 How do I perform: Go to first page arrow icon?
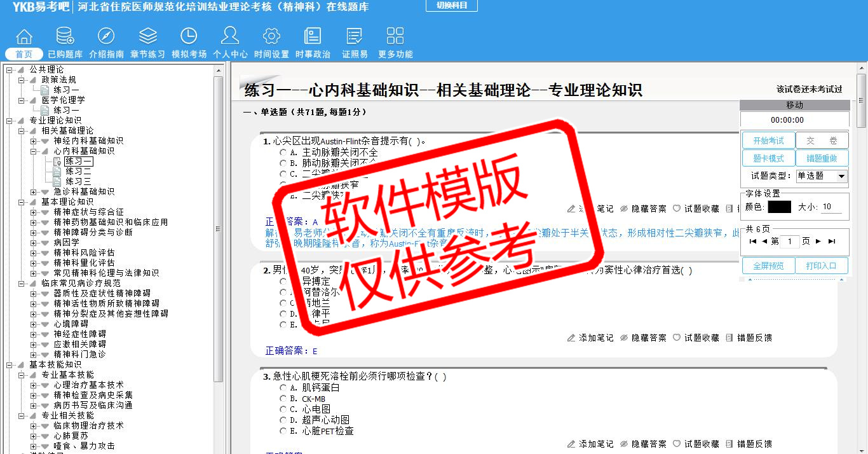click(753, 242)
